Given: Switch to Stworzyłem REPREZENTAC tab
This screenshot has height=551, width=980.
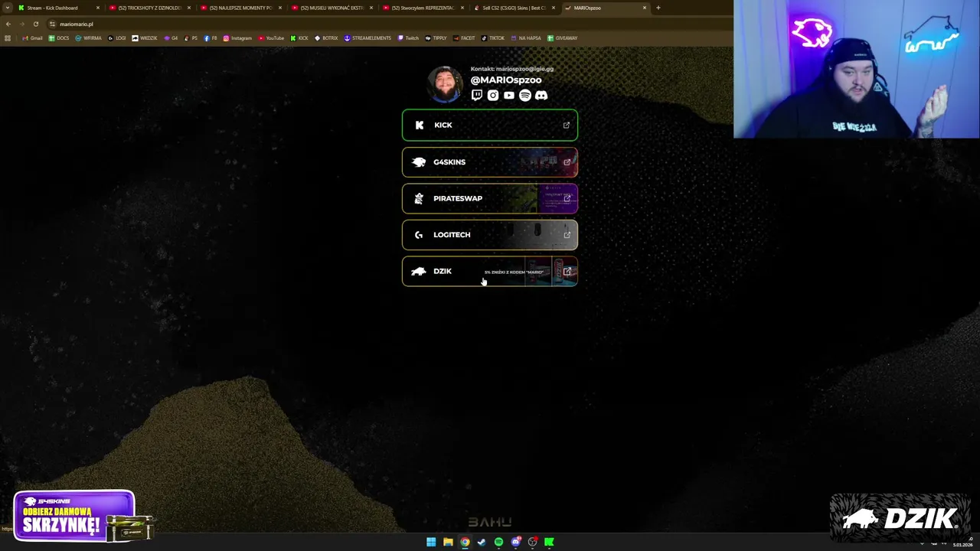Looking at the screenshot, I should click(x=423, y=8).
